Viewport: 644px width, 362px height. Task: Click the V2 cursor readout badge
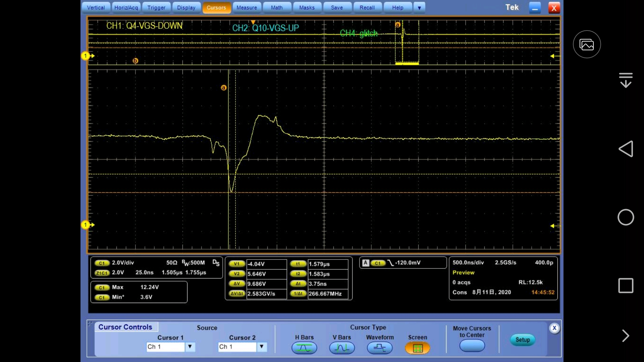pyautogui.click(x=237, y=274)
